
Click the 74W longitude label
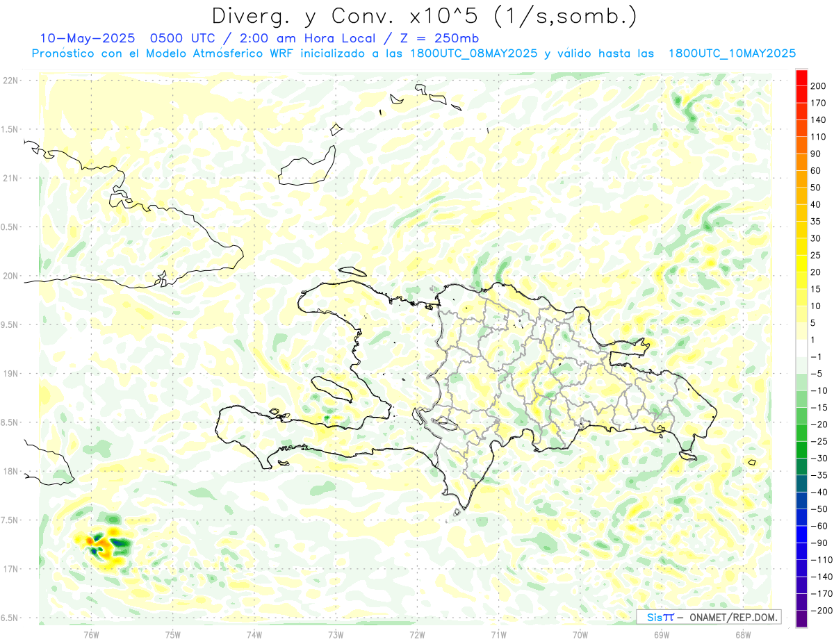(254, 634)
